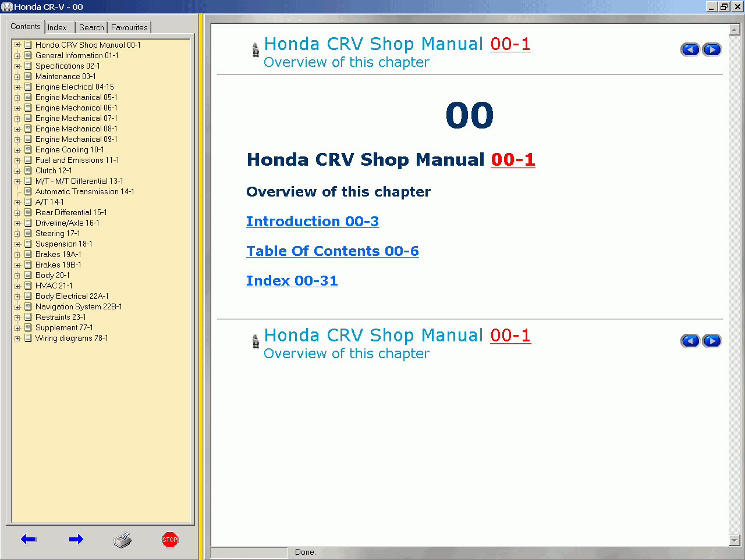Expand the Honda CRV Shop Manual 00-1 node
Screen dimensions: 745x560
[17, 45]
